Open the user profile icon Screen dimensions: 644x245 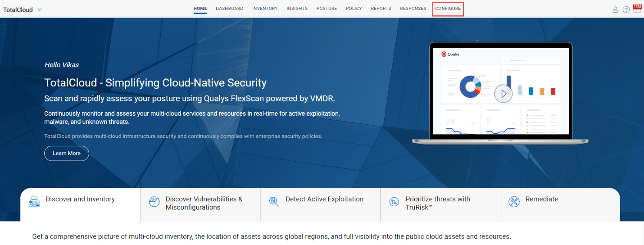point(615,9)
